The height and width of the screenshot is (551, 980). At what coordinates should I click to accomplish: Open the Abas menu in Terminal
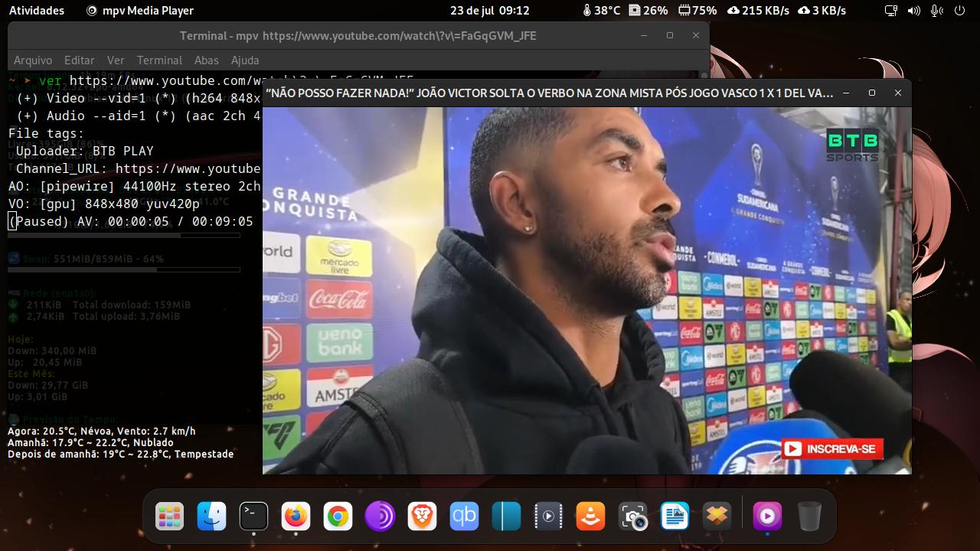point(206,60)
